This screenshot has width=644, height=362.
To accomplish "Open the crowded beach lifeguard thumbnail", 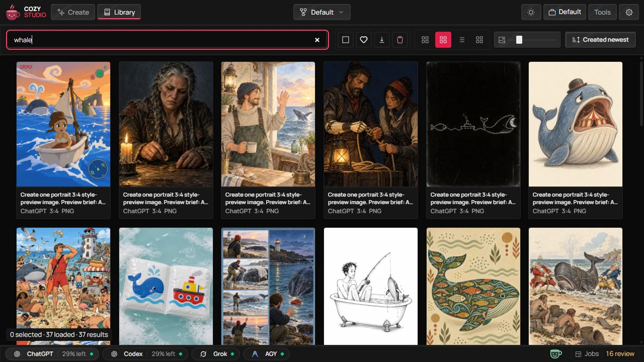I will click(63, 287).
